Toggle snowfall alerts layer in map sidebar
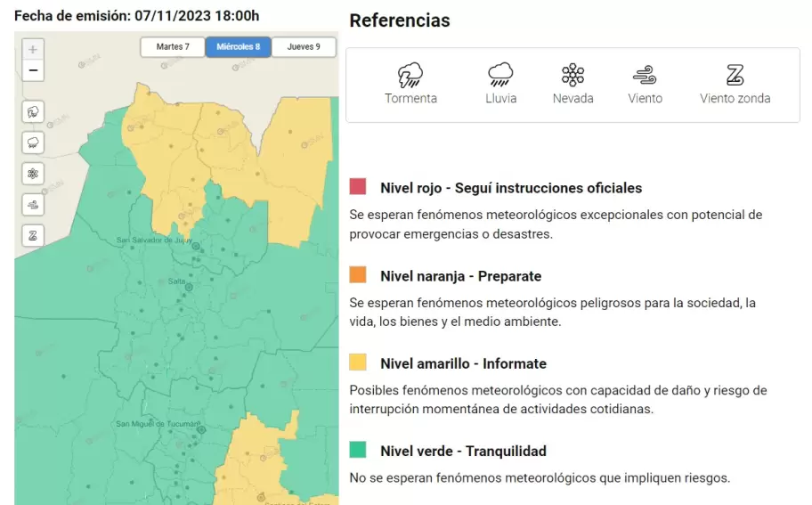The width and height of the screenshot is (812, 505). (33, 174)
